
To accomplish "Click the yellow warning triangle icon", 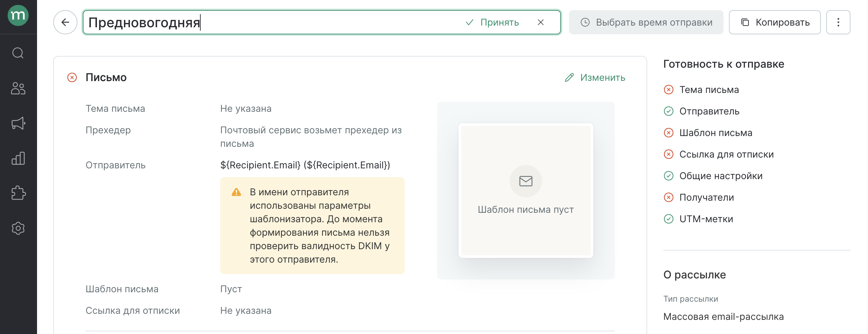I will 236,192.
